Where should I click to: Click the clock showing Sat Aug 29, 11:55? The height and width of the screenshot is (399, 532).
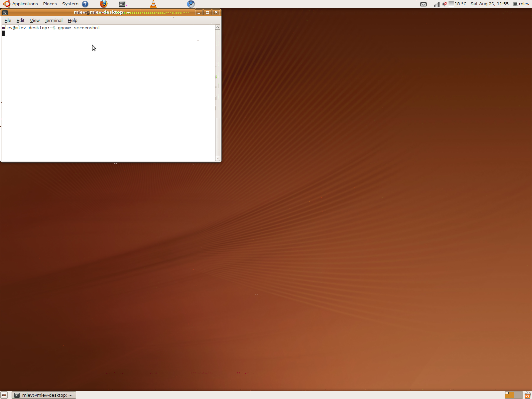click(489, 4)
